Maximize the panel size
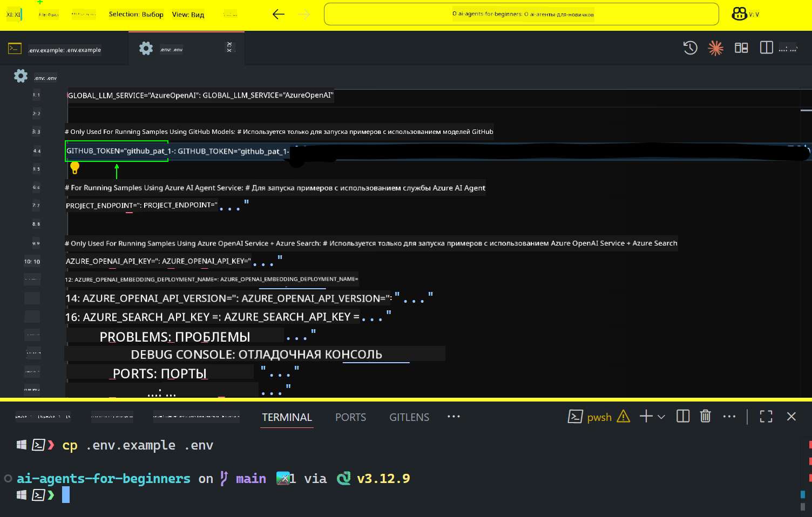Image resolution: width=812 pixels, height=517 pixels. [x=766, y=416]
